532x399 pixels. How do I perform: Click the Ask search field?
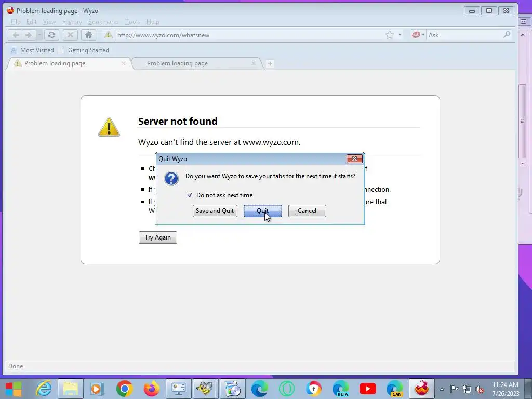click(x=464, y=35)
